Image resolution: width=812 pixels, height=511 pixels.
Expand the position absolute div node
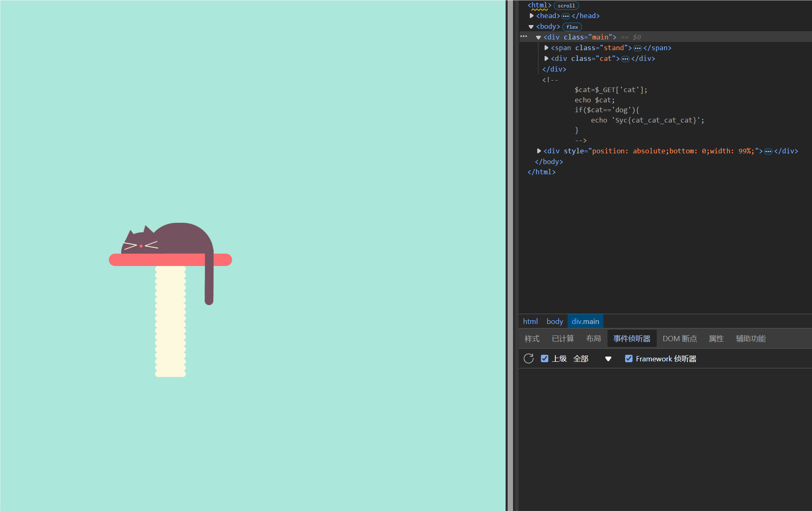pyautogui.click(x=539, y=151)
